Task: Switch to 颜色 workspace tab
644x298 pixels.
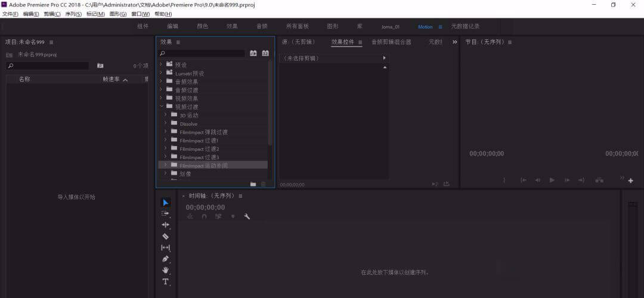Action: click(x=203, y=26)
